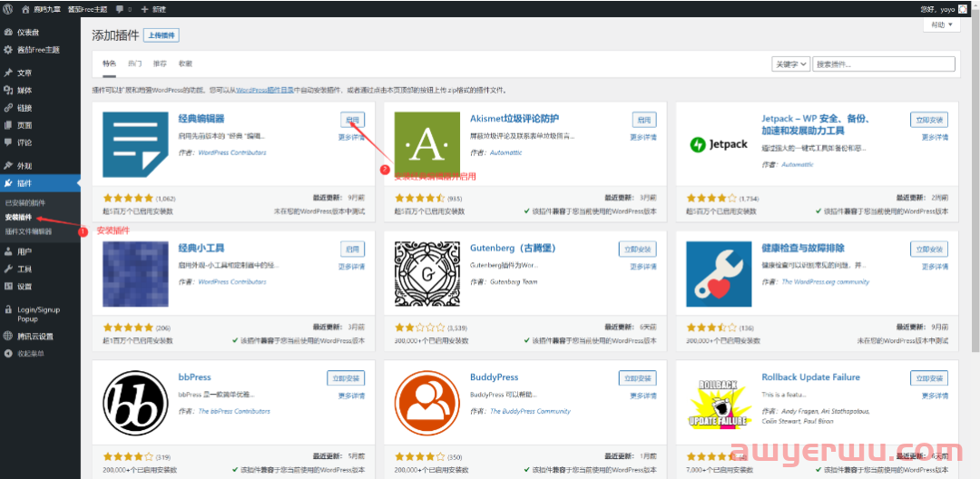Screen dimensions: 980x479
Task: Open 安装插件 submenu item
Action: coord(18,218)
